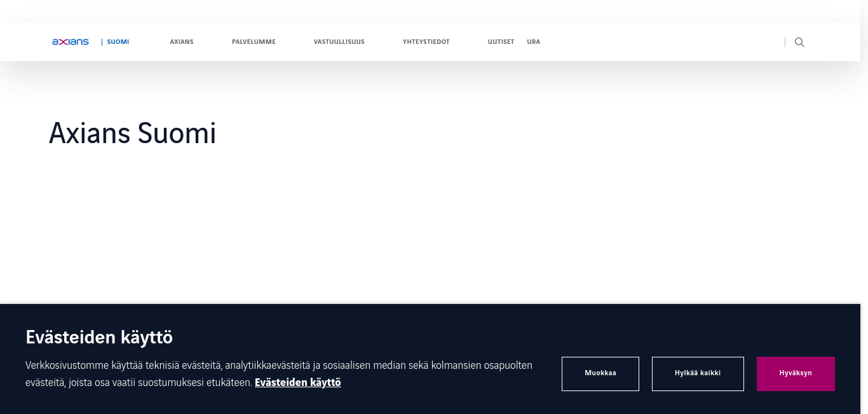This screenshot has width=868, height=414.
Task: Click the Evästeiden käyttö banner heading
Action: tap(99, 337)
